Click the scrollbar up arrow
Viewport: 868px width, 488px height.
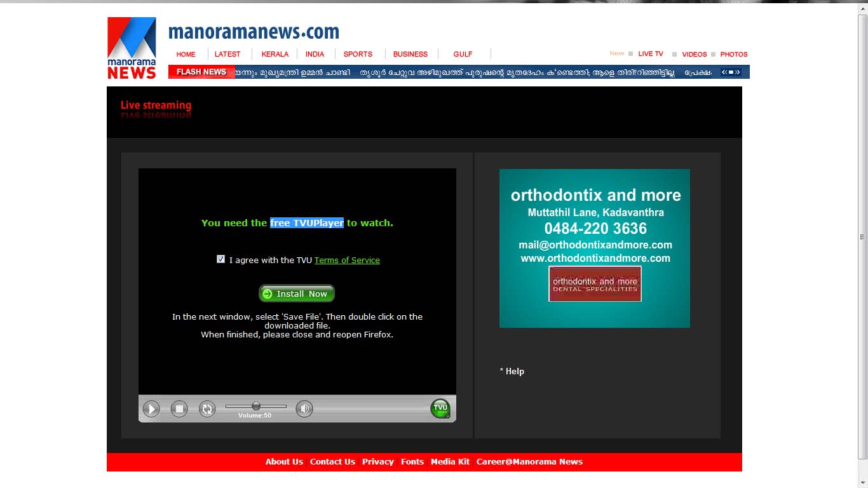862,8
